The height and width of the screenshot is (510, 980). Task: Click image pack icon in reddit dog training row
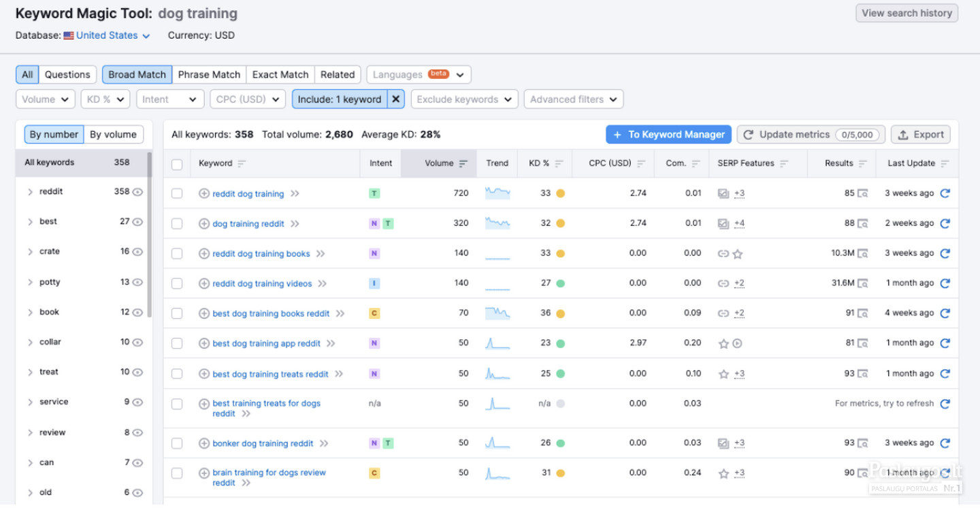[x=723, y=194]
